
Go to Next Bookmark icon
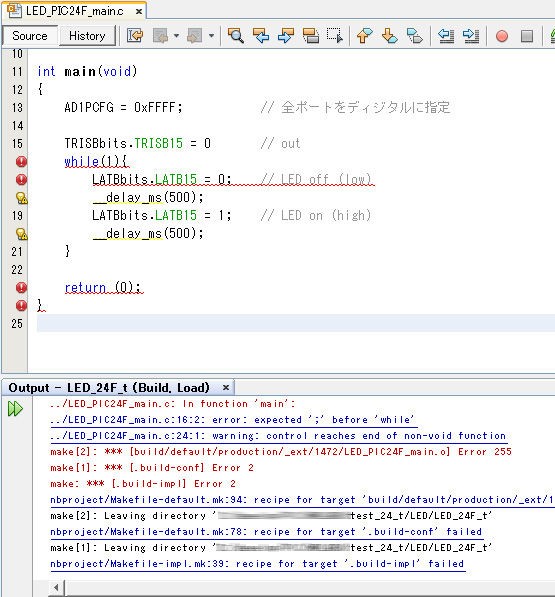tap(389, 36)
